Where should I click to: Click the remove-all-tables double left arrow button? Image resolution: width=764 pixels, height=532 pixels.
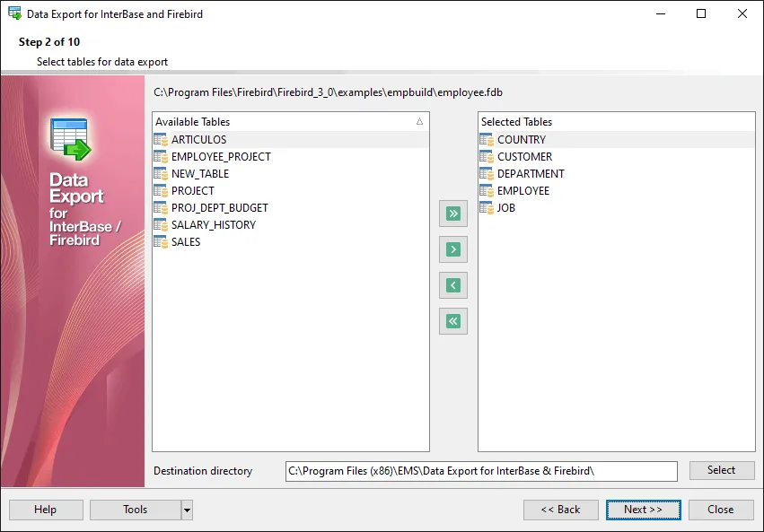pyautogui.click(x=453, y=321)
